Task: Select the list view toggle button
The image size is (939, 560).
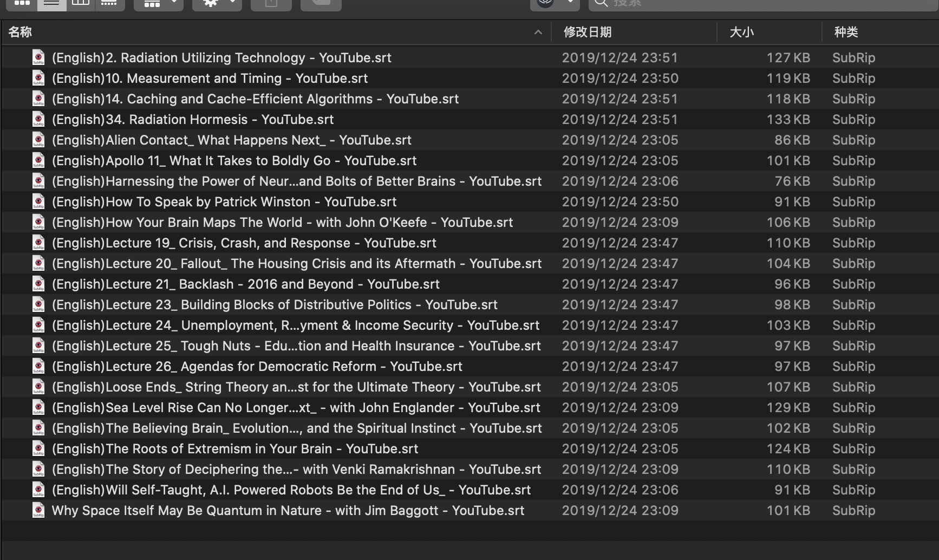Action: click(51, 3)
